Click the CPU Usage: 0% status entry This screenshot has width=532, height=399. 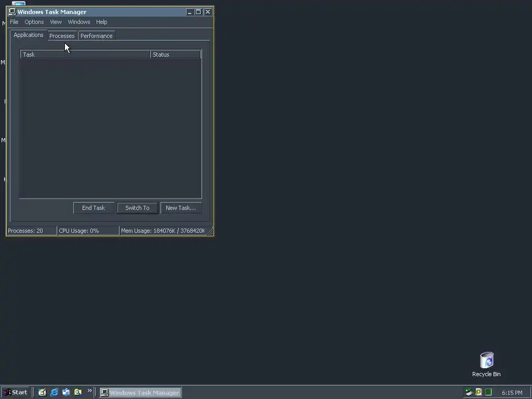point(88,231)
